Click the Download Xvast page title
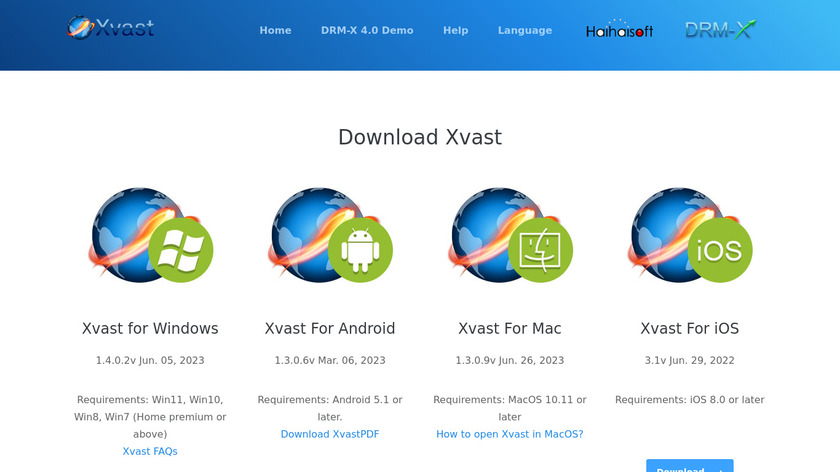The height and width of the screenshot is (472, 840). 420,137
